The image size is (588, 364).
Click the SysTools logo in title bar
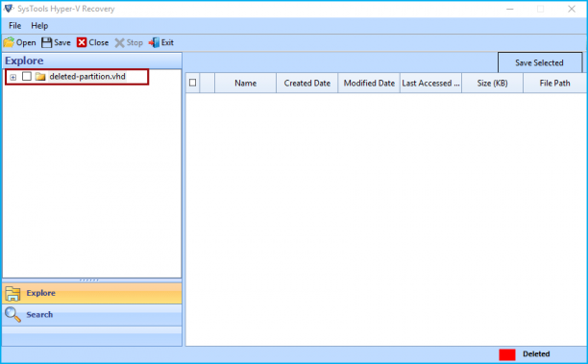click(x=9, y=9)
